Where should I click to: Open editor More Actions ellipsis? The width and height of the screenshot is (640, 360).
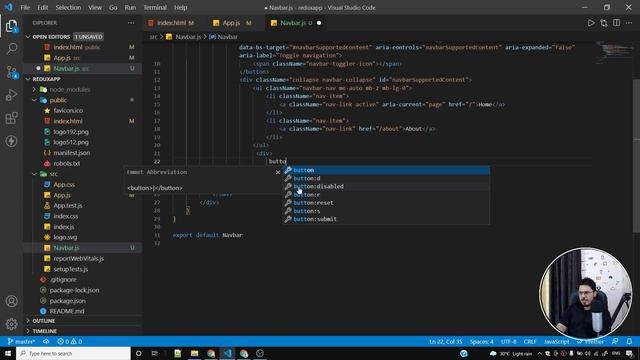tap(629, 23)
